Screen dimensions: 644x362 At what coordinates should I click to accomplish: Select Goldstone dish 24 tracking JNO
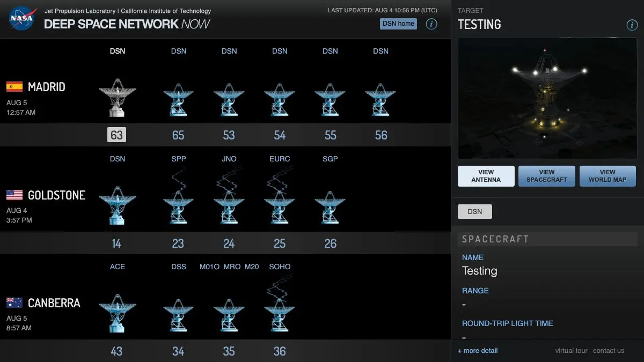tap(229, 207)
